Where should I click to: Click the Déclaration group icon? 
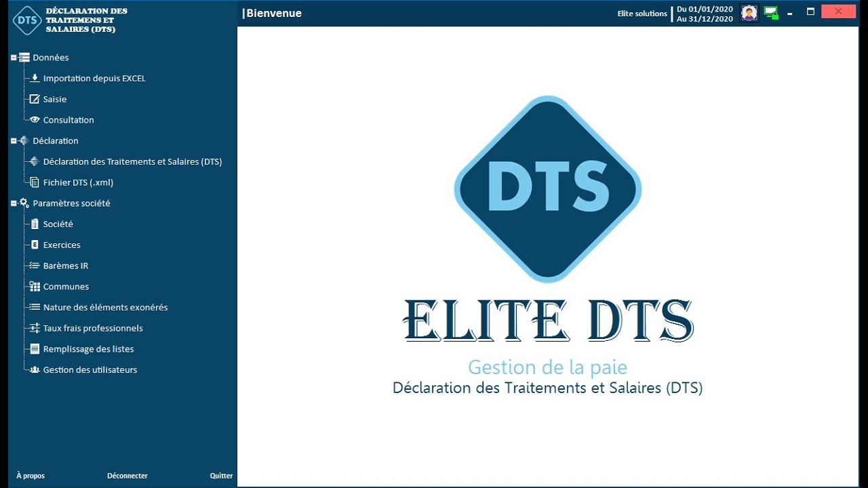tap(24, 140)
